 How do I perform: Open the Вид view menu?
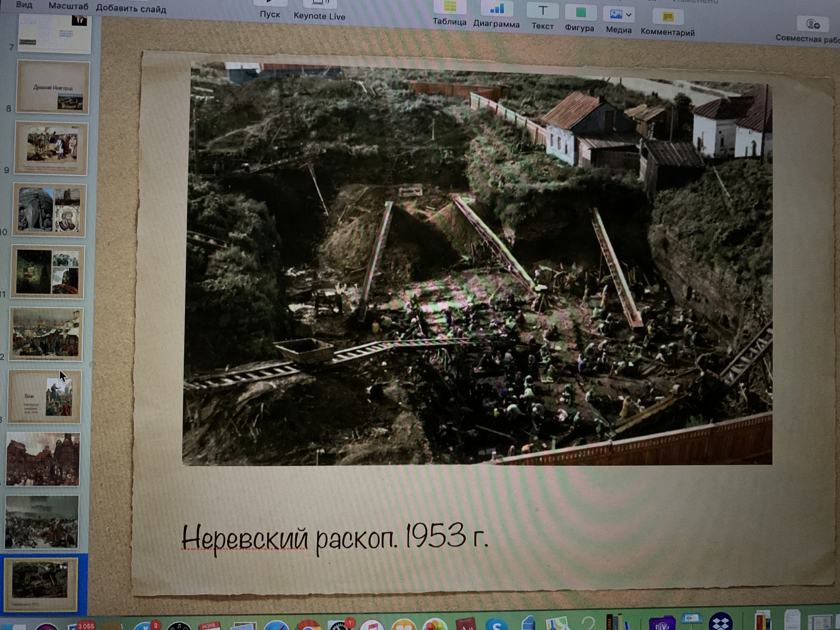tap(24, 5)
